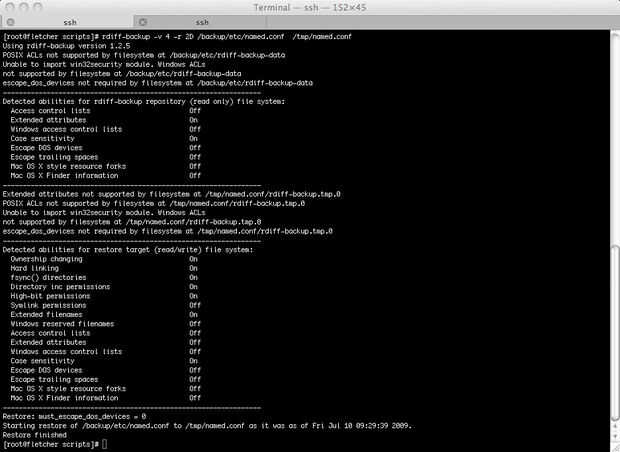Click the 'Extended filenames' row label
Viewport: 620px width, 452px height.
(47, 315)
